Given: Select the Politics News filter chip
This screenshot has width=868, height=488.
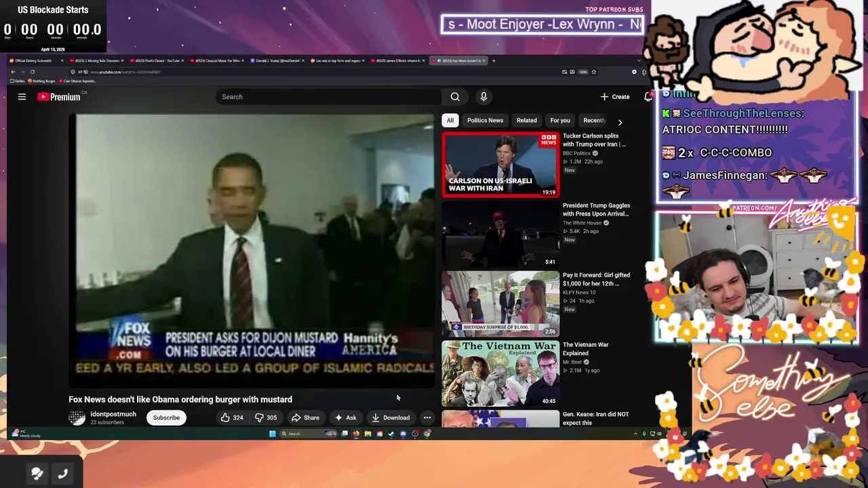Looking at the screenshot, I should (485, 121).
